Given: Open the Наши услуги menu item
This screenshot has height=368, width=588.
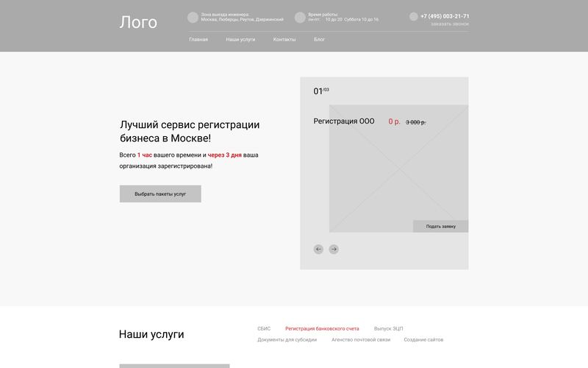Looking at the screenshot, I should (240, 40).
